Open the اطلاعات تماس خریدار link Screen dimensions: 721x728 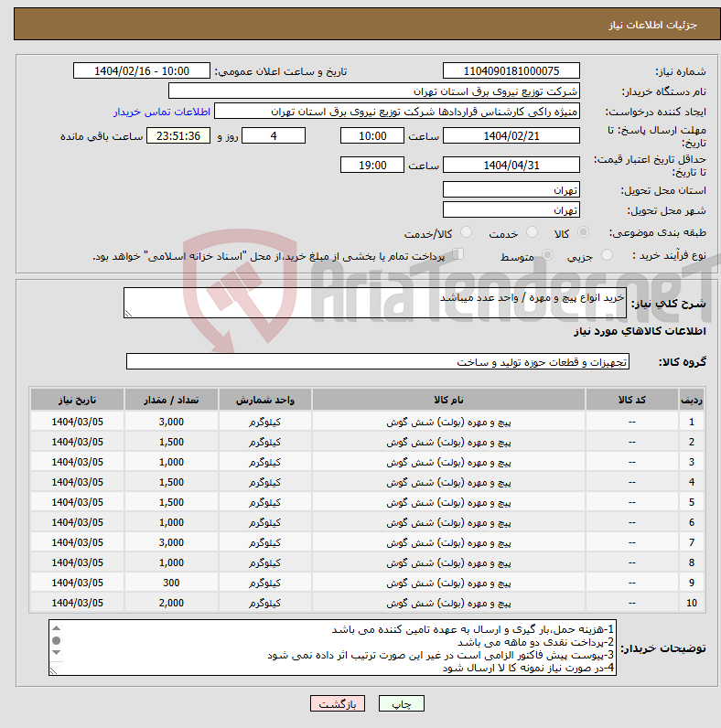[162, 112]
